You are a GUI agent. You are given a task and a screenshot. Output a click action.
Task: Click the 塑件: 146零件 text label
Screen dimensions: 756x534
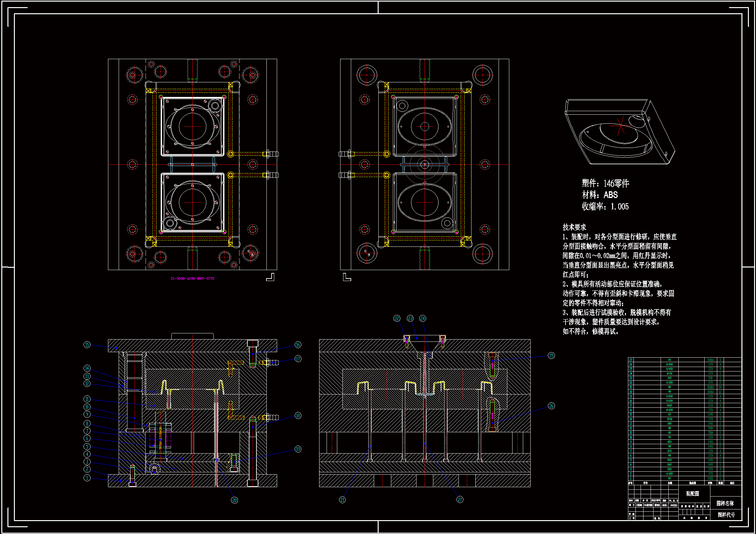pyautogui.click(x=605, y=183)
